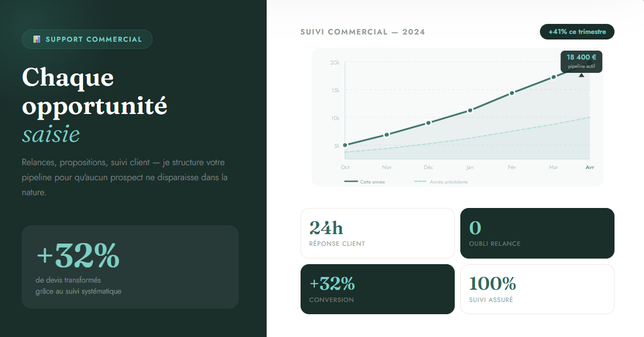
Task: Toggle the Année précédente legend label
Action: click(449, 182)
